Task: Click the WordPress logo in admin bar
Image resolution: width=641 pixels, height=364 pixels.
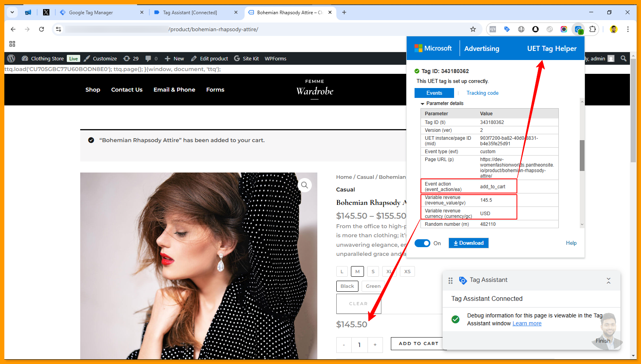Action: tap(11, 58)
